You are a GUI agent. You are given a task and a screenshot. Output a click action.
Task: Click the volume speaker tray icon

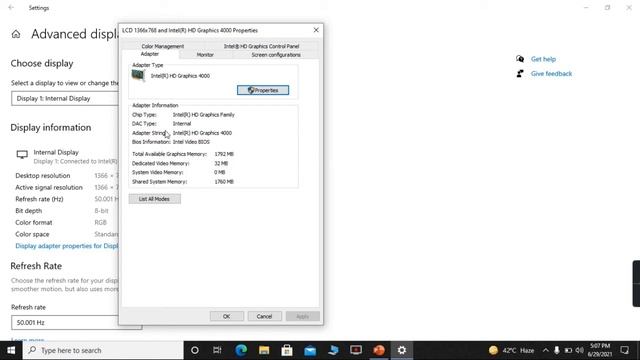(580, 350)
